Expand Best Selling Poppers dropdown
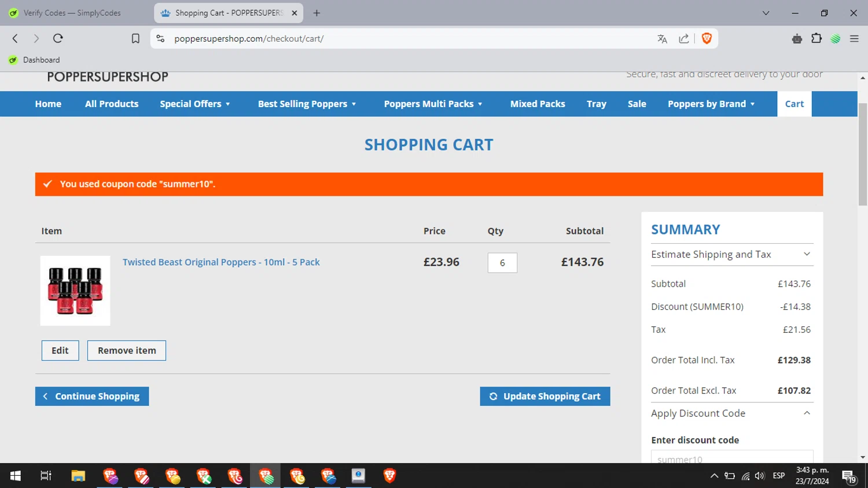Screen dimensions: 868x488 click(x=307, y=104)
